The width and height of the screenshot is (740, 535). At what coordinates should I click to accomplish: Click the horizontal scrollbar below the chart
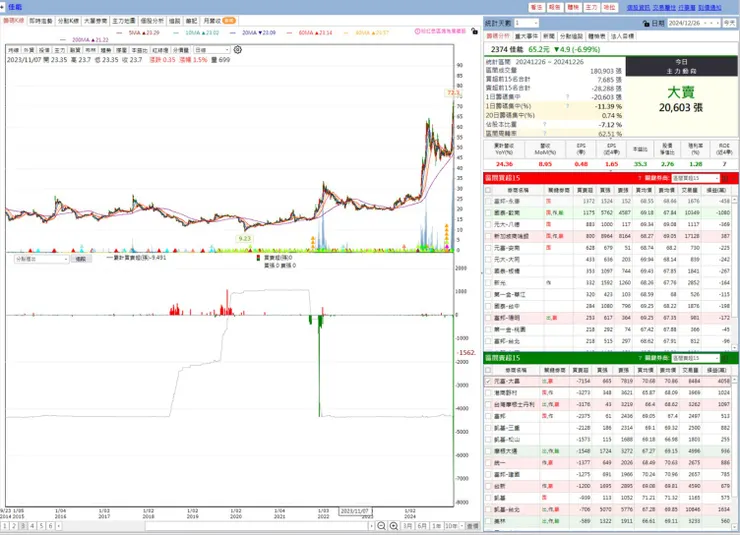pos(256,526)
